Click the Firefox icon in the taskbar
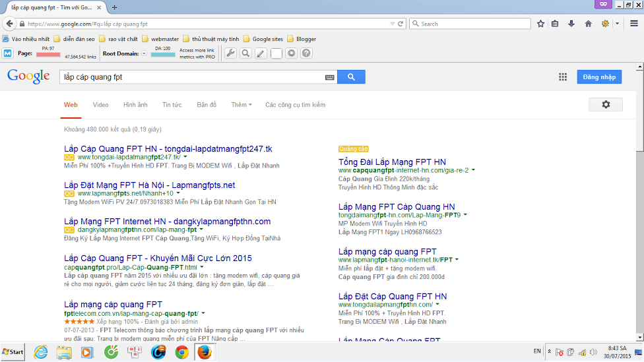Viewport: 644px width, 362px height. point(205,352)
